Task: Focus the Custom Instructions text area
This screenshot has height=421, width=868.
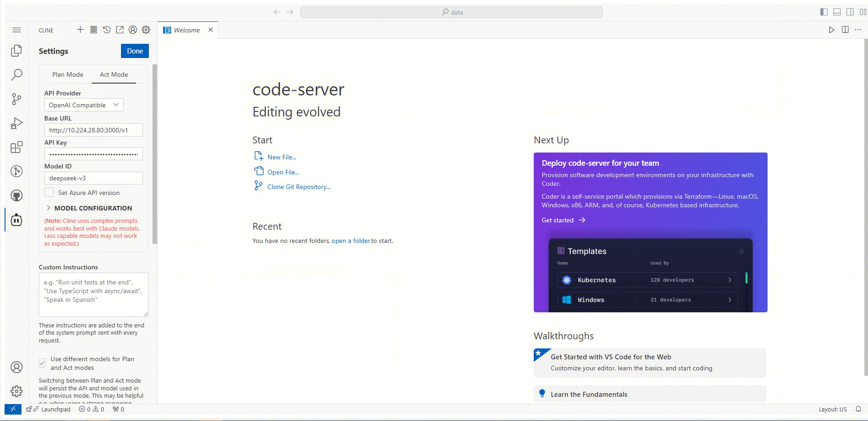Action: tap(94, 295)
